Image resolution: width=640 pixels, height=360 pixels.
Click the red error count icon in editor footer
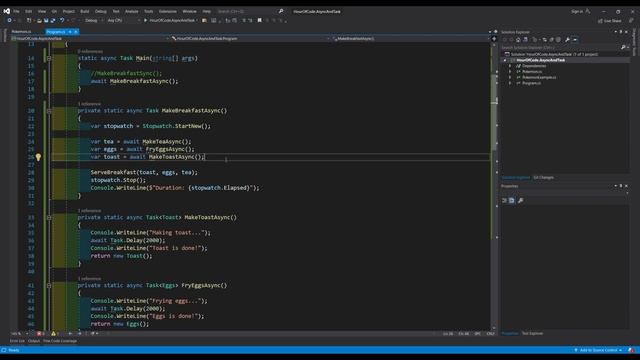coord(40,333)
